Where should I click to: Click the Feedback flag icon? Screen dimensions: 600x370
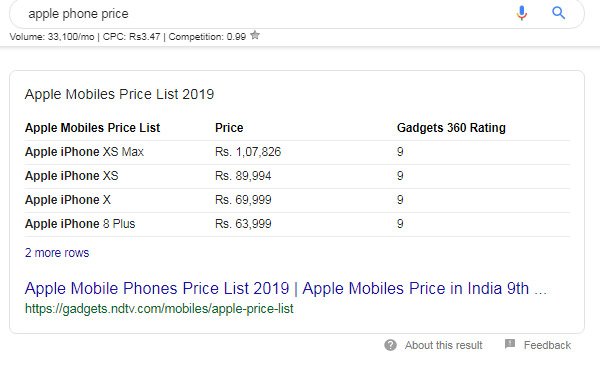point(510,344)
